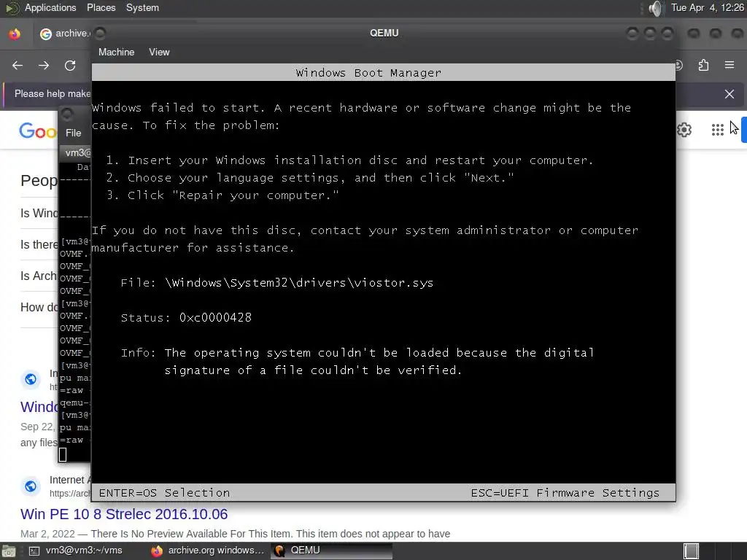Open the Applications menu in top panel
747x560 pixels.
click(x=50, y=7)
